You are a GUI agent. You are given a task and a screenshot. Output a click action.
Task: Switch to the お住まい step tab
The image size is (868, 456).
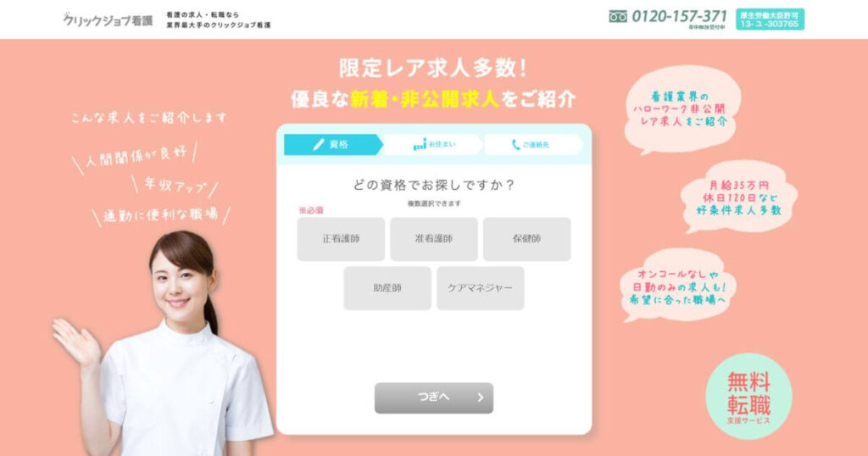point(433,144)
